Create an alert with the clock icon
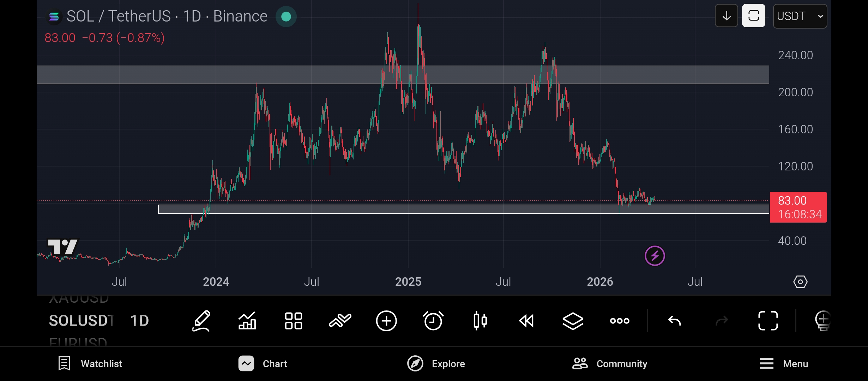 point(433,321)
